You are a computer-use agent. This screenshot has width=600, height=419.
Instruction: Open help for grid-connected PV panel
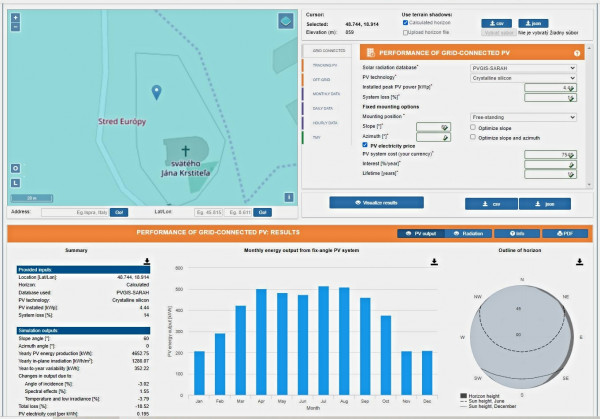[x=577, y=53]
